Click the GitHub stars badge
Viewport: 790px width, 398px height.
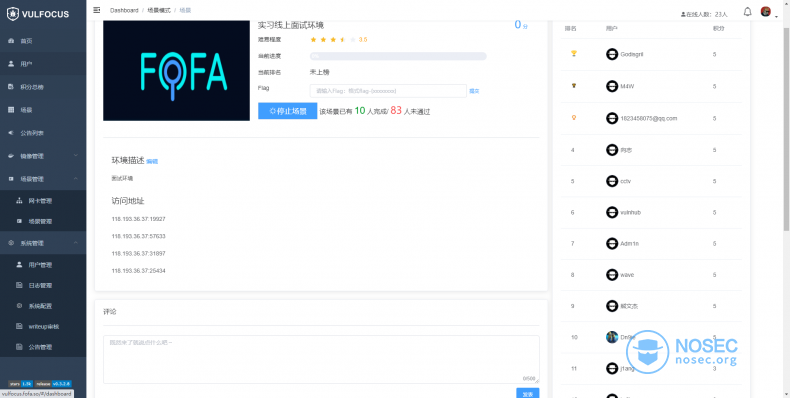point(21,384)
